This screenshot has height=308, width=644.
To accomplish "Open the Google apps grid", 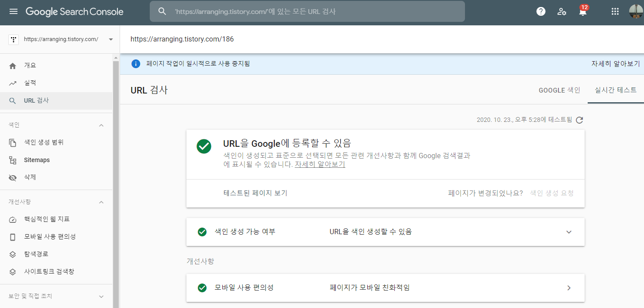I will (615, 12).
